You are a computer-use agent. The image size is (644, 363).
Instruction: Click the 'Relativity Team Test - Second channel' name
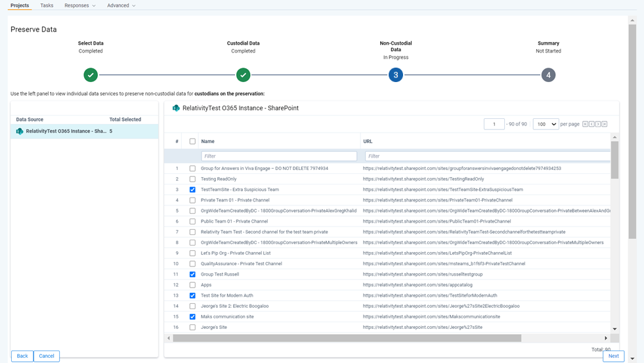[264, 232]
